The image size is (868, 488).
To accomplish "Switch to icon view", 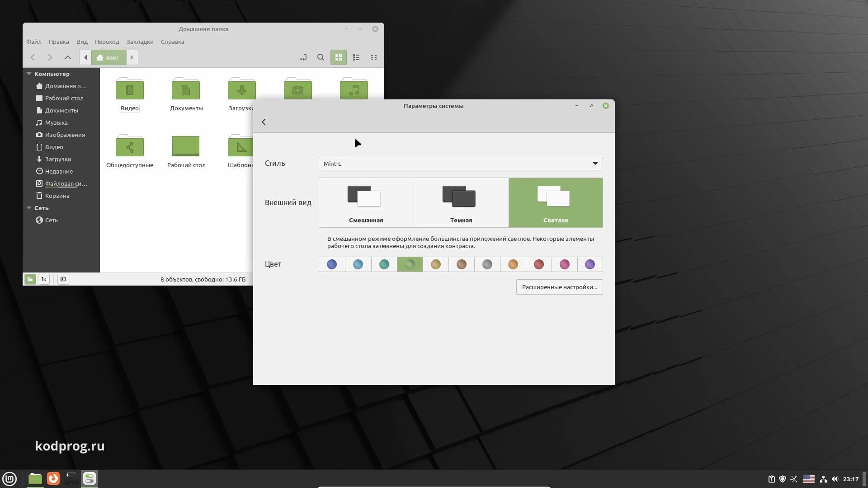I will (x=339, y=57).
